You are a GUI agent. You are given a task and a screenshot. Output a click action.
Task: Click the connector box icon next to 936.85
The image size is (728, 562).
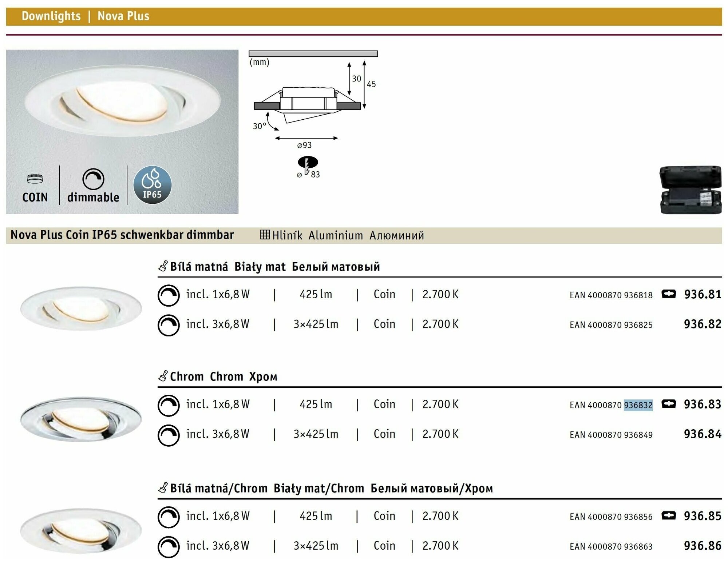pyautogui.click(x=668, y=515)
